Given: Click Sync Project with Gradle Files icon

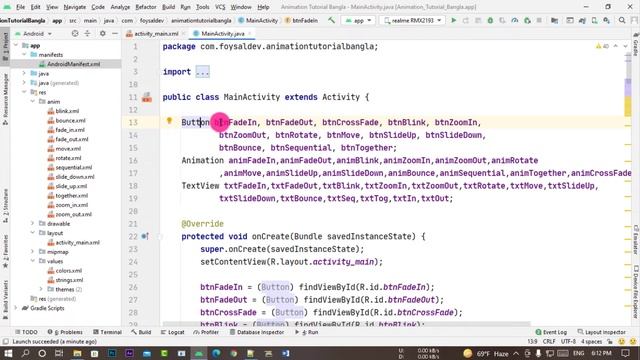Looking at the screenshot, I should pos(582,20).
